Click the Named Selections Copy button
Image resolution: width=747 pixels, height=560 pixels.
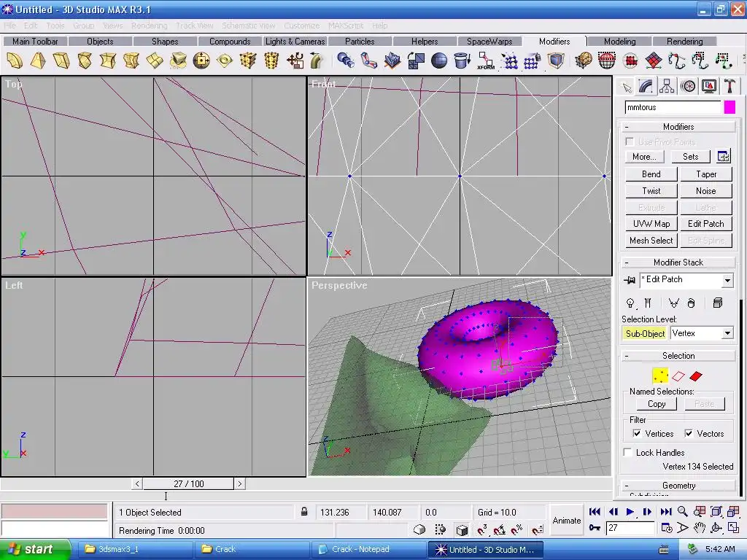point(657,404)
